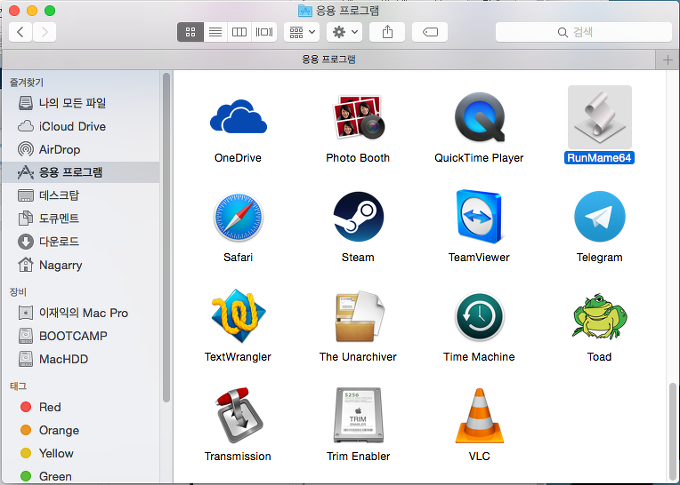Select the Telegram paper plane icon
Screen dimensions: 680x485
[600, 216]
